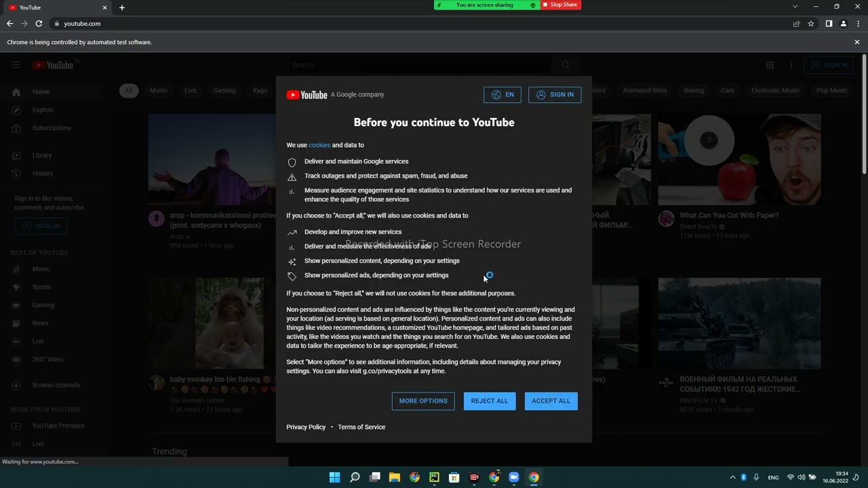The width and height of the screenshot is (868, 488).
Task: Select the Gaming filter chip
Action: click(x=224, y=90)
